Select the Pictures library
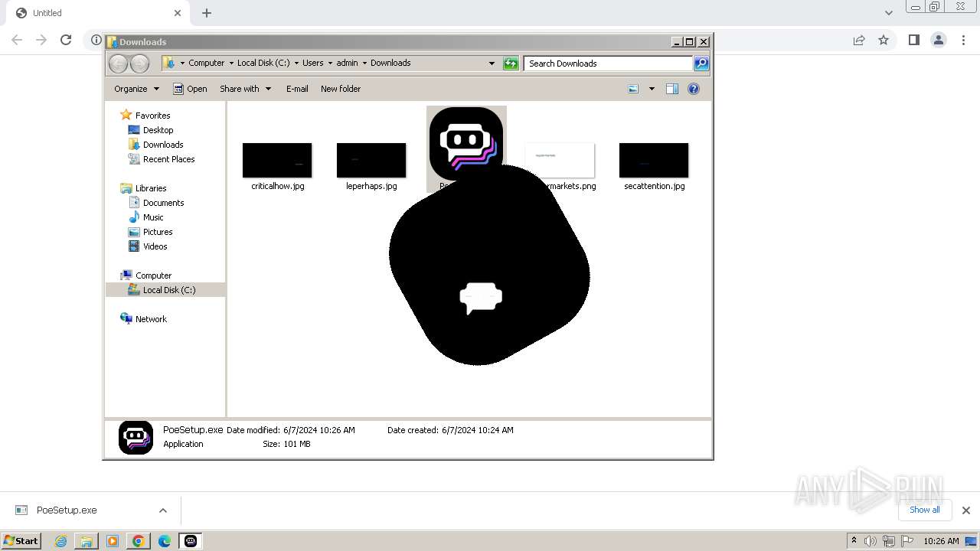Viewport: 980px width, 551px height. 158,232
